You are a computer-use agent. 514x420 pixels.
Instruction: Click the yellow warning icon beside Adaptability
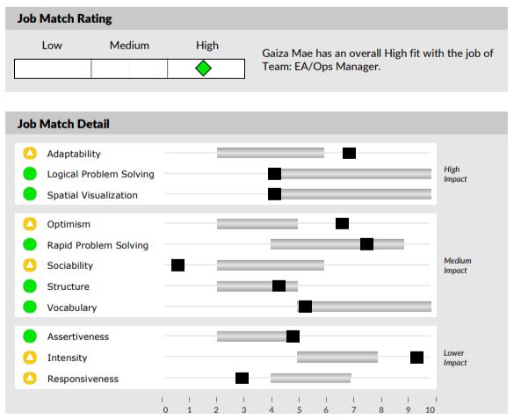click(x=30, y=153)
